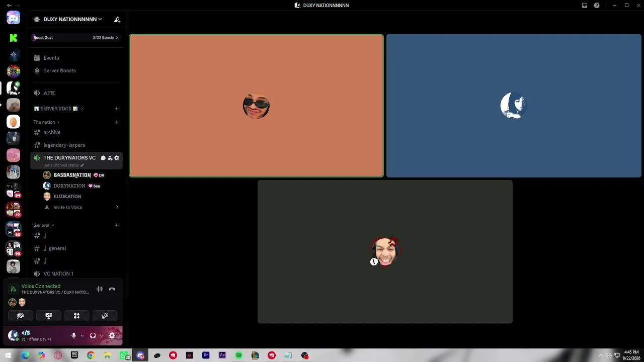Open chat for THE DUXYNATORS VC
The height and width of the screenshot is (362, 644).
[x=103, y=158]
